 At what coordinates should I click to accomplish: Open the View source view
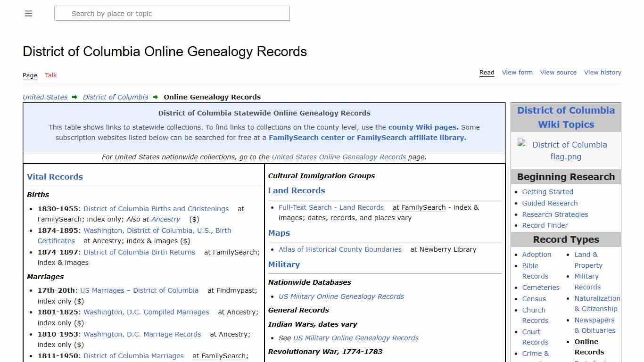[558, 73]
